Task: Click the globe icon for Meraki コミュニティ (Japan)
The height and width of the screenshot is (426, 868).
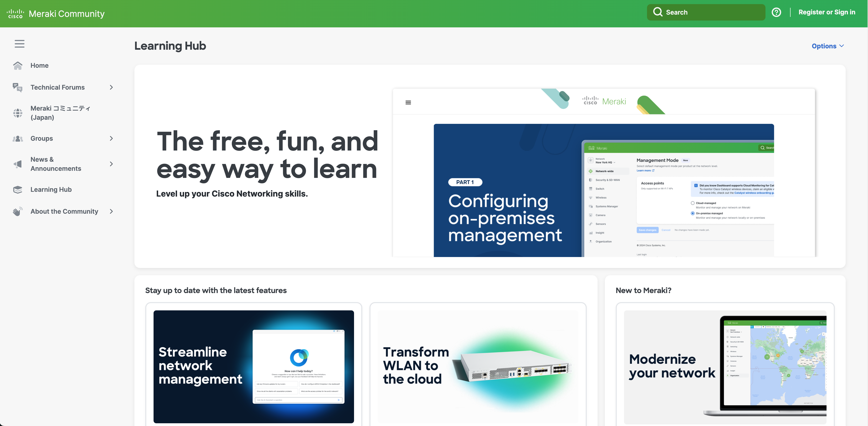Action: coord(18,113)
